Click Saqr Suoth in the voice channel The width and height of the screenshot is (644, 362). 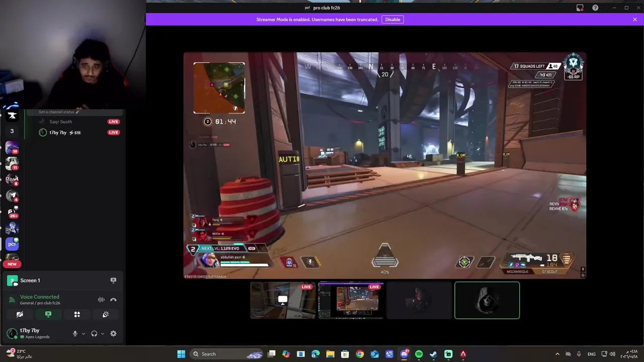click(x=61, y=122)
